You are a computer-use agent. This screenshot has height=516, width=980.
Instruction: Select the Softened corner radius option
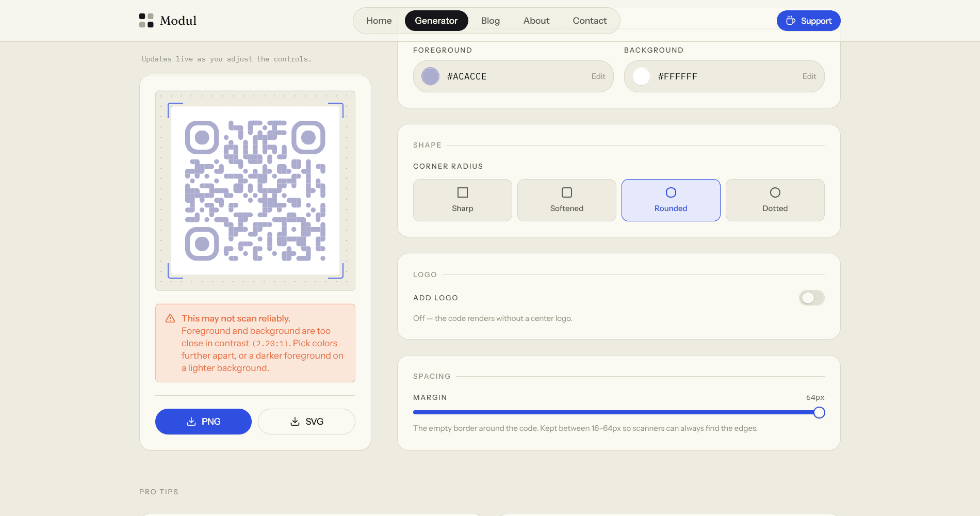point(567,200)
